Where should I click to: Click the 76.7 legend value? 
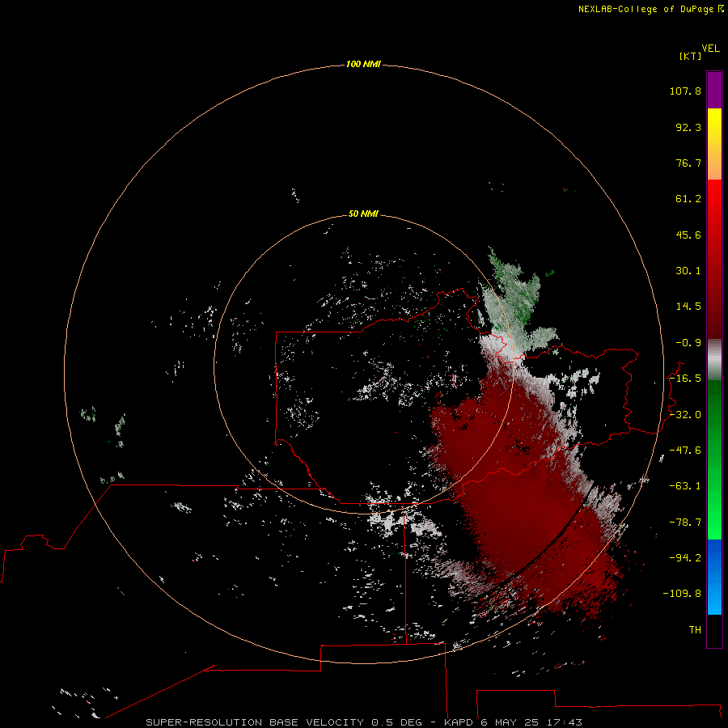coord(688,163)
